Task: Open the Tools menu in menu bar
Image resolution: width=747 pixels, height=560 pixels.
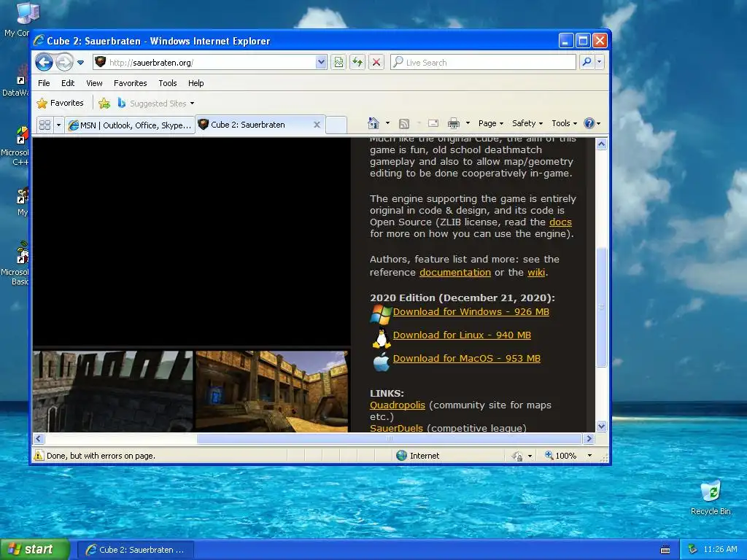Action: [168, 83]
